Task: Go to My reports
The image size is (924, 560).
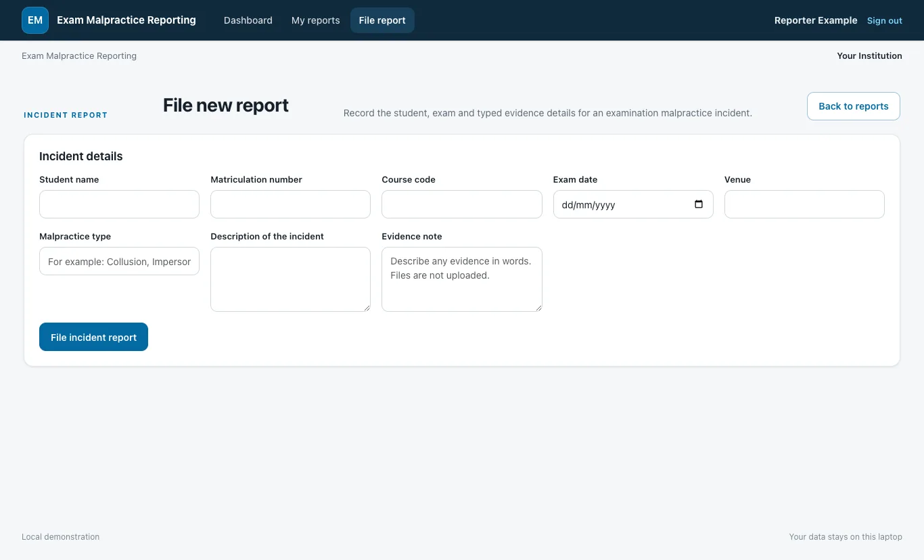Action: click(316, 20)
